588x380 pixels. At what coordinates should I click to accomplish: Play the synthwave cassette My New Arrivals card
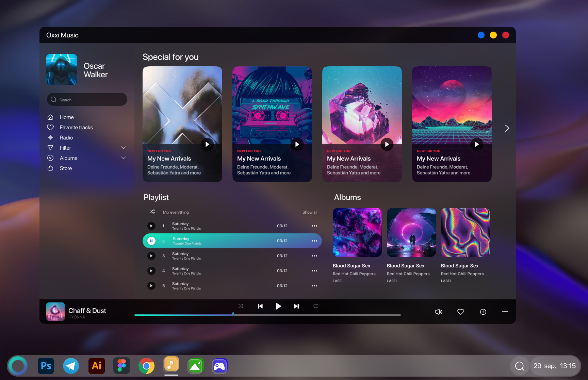(297, 144)
